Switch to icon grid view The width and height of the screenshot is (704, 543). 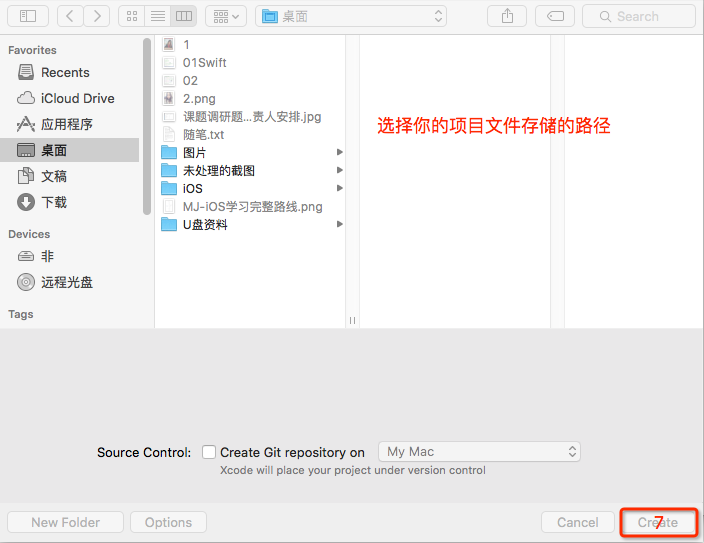coord(132,17)
